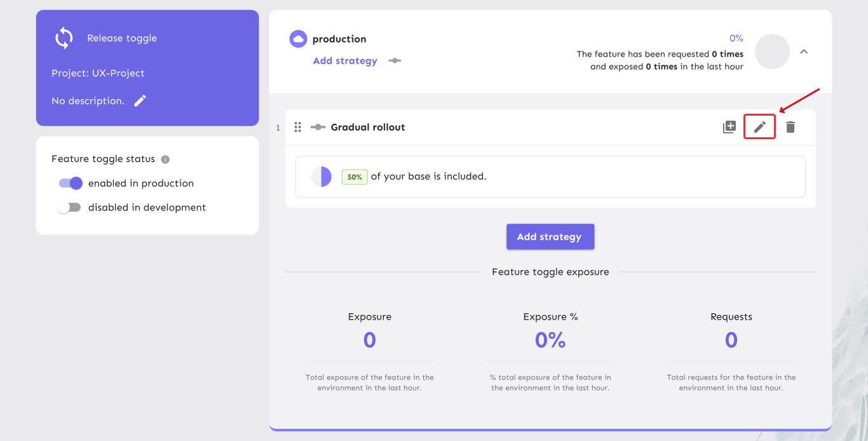Viewport: 868px width, 441px height.
Task: Edit the description with the pencil icon
Action: (x=140, y=100)
